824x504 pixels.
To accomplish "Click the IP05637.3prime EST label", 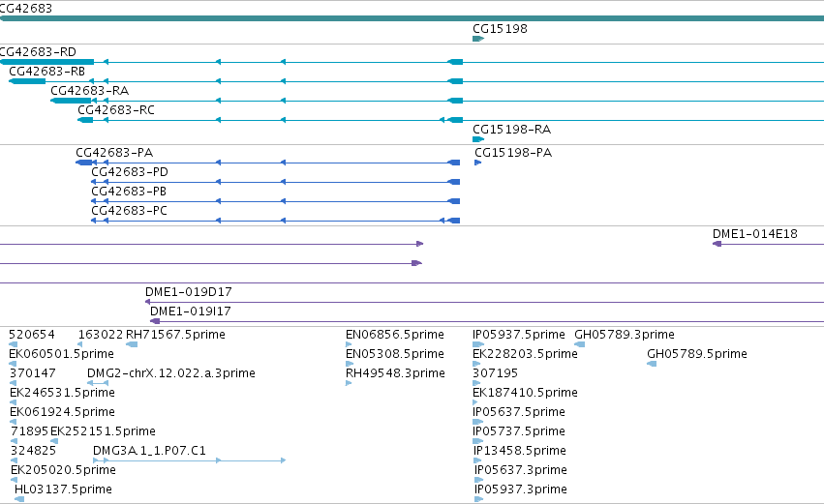I will (x=520, y=471).
